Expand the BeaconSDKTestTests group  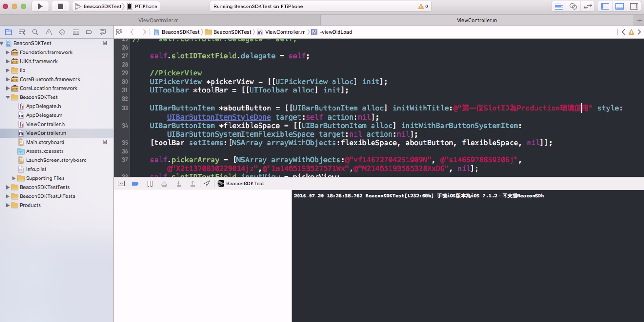coord(8,187)
